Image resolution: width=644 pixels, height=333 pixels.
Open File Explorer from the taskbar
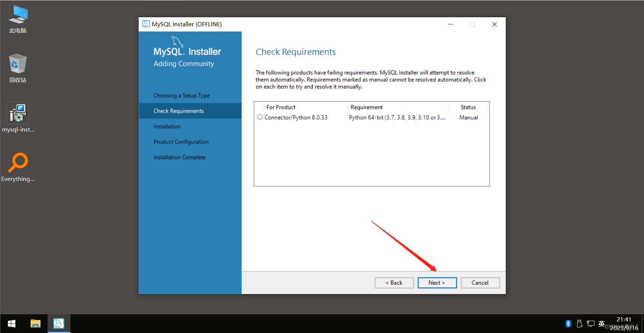36,324
